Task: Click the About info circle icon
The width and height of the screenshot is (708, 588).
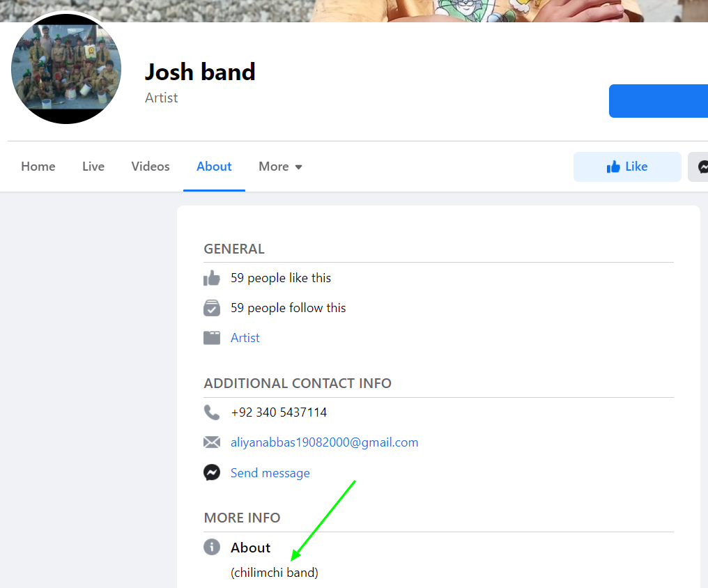Action: tap(212, 547)
